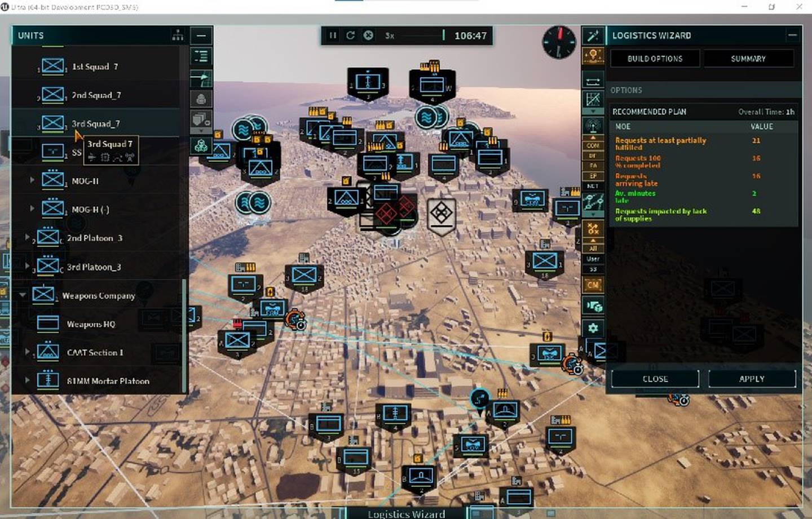Switch to the Build Options tab

(655, 59)
